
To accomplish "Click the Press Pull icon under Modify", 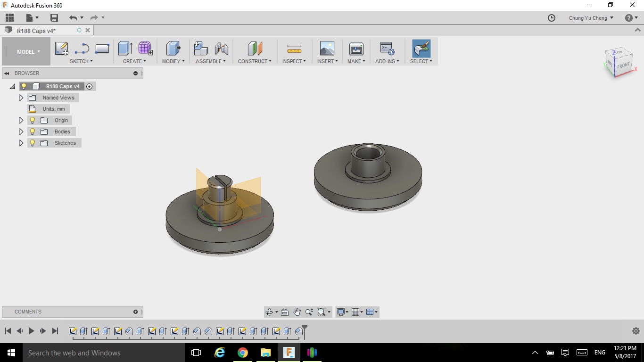I will point(173,49).
